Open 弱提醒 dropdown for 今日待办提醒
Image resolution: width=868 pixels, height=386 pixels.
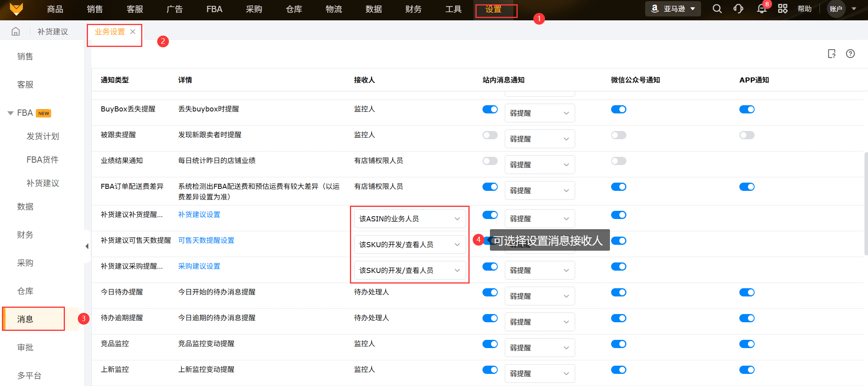pyautogui.click(x=540, y=296)
